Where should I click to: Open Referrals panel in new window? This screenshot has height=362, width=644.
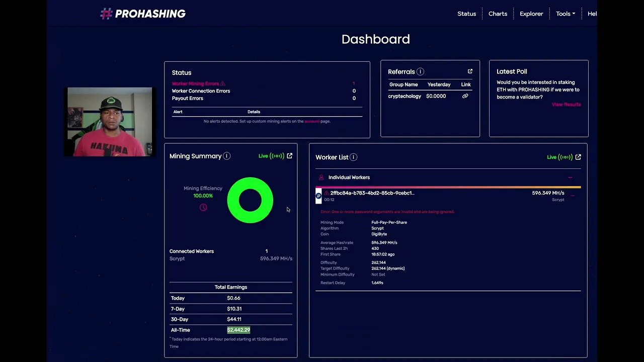470,71
